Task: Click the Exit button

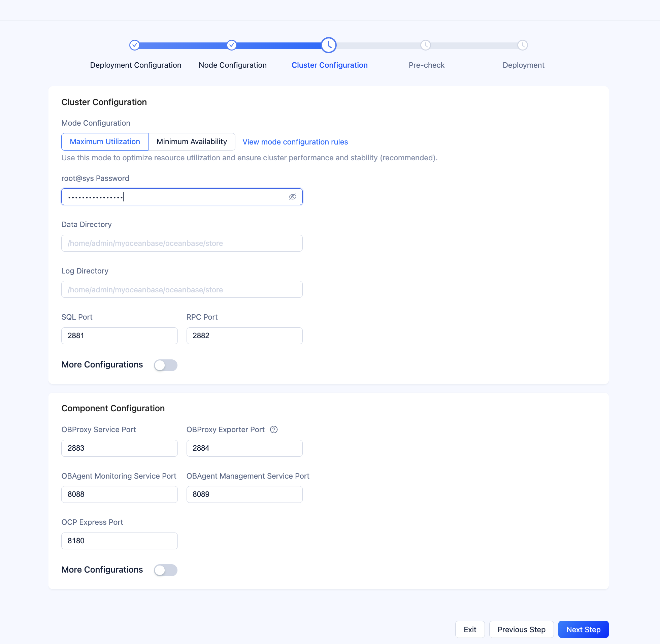Action: 470,630
